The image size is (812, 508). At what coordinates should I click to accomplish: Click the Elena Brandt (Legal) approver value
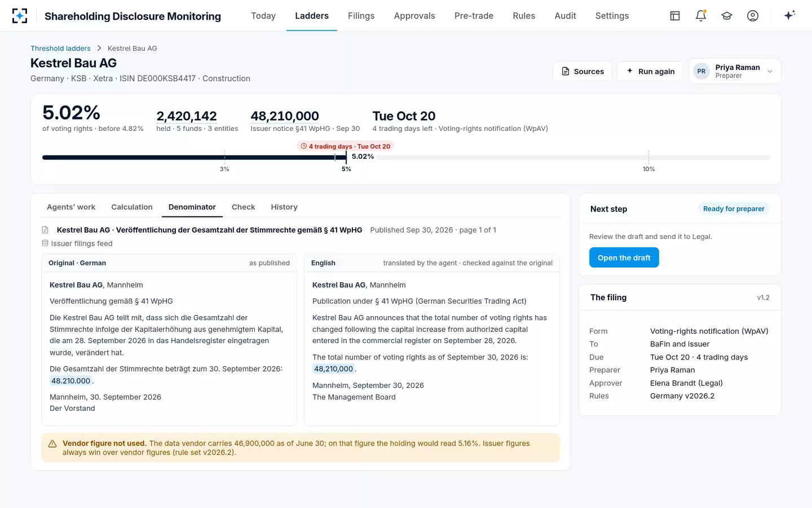pos(686,383)
